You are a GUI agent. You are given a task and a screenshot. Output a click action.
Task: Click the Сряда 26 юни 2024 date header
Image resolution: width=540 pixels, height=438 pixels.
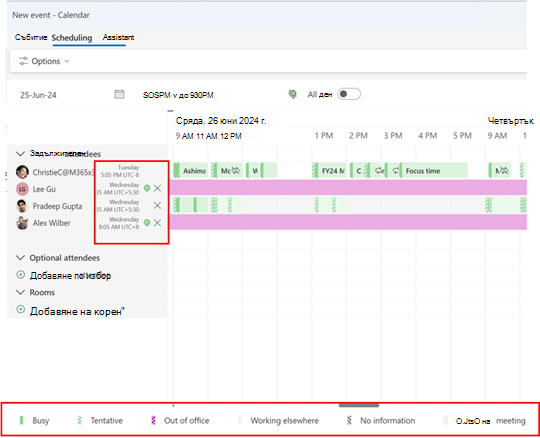click(221, 121)
